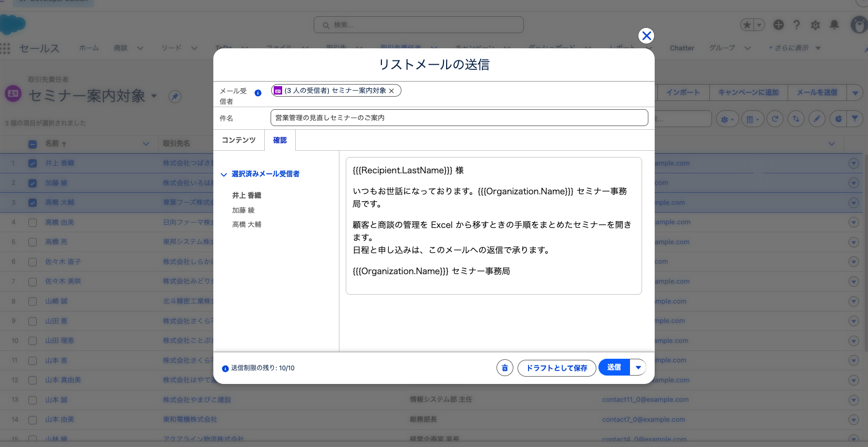Open the user profile avatar
This screenshot has height=447, width=868.
pyautogui.click(x=860, y=25)
